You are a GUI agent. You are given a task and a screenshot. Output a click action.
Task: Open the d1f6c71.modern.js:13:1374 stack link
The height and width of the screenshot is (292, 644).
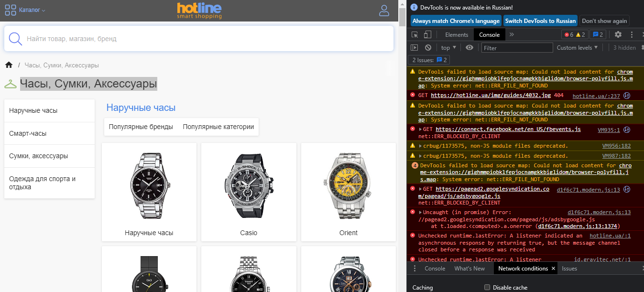[579, 226]
